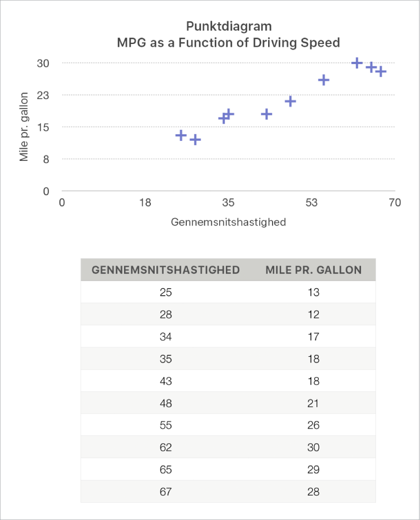This screenshot has height=520, width=420.
Task: Click the table cell with value 12
Action: point(314,315)
